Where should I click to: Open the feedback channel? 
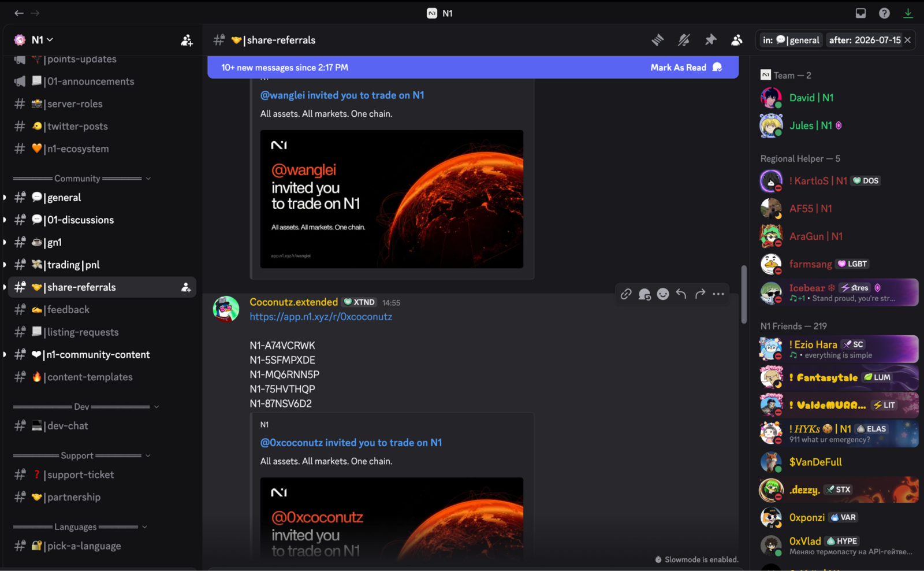coord(102,310)
